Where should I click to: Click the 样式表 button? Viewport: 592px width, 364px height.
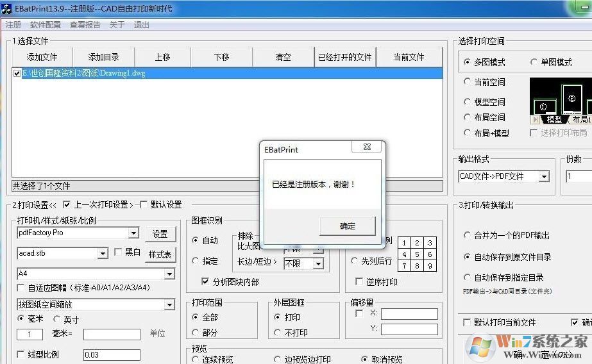pos(160,254)
